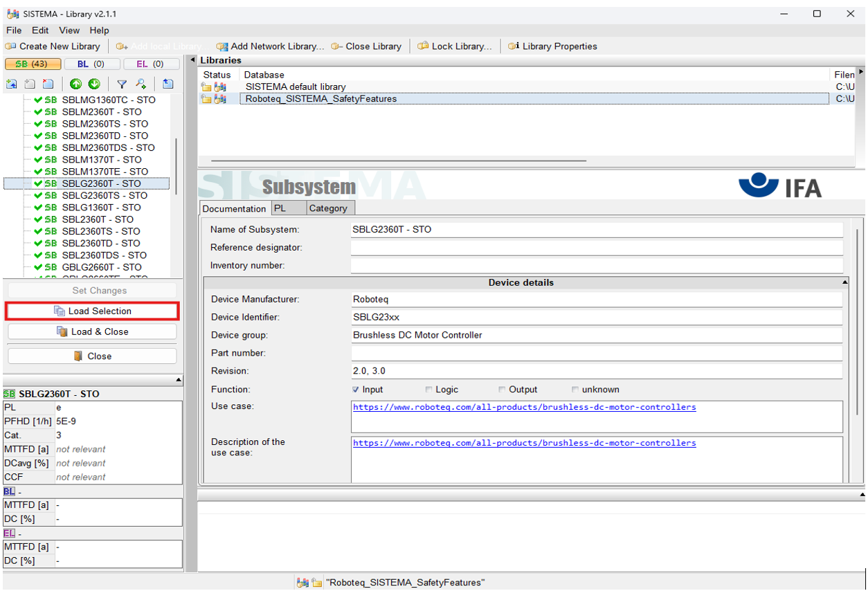Click the green move up arrow icon
The height and width of the screenshot is (591, 868).
point(75,84)
